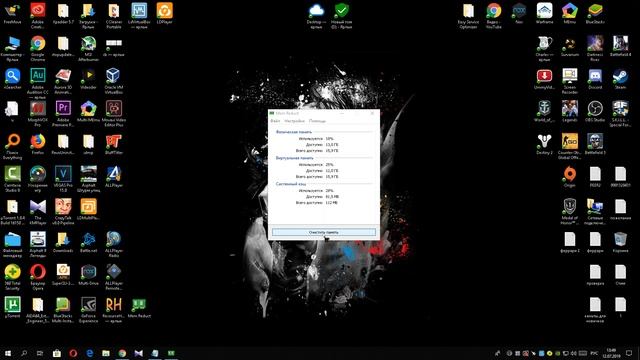Select the Movavi Video Editor Plus icon

[x=113, y=113]
